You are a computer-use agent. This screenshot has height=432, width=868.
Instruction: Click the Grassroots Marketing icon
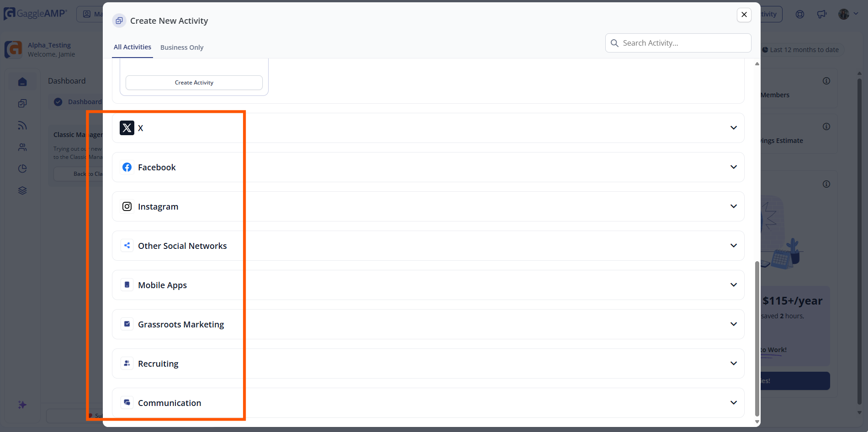[x=127, y=324]
